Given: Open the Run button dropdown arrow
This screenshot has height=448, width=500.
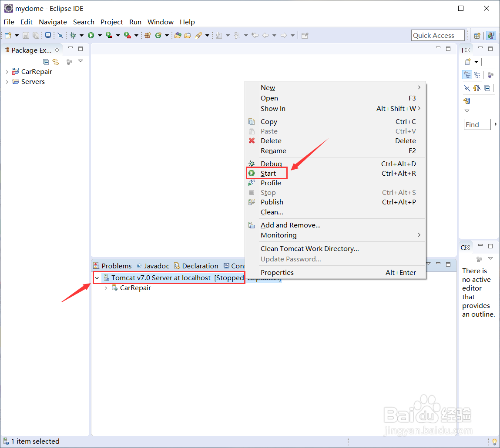Looking at the screenshot, I should 100,35.
